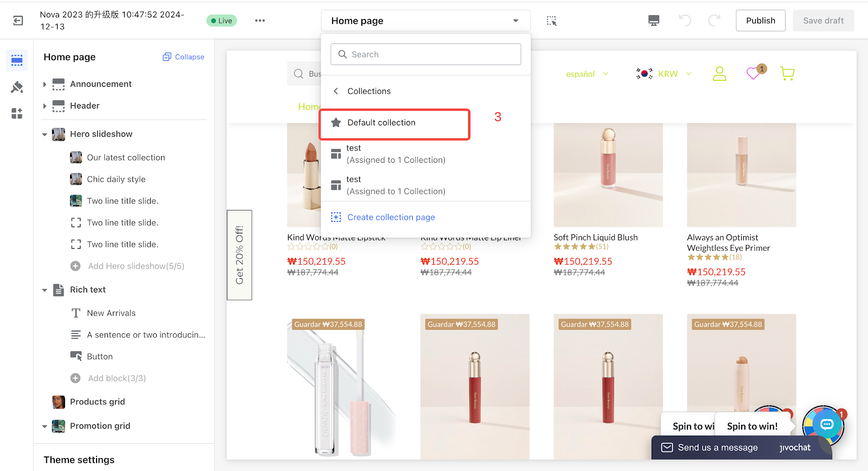
Task: Click Add Hero slideshow(5/5) plus icon
Action: click(x=75, y=266)
